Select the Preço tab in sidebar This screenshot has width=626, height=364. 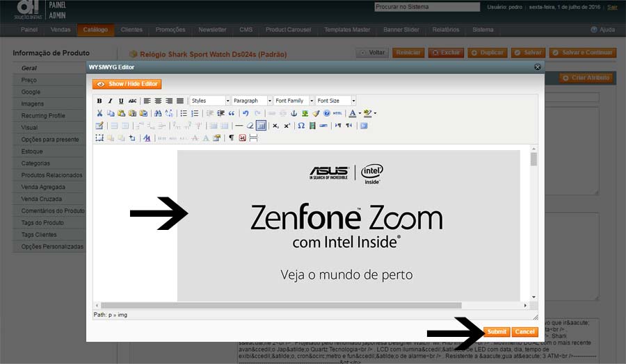29,80
